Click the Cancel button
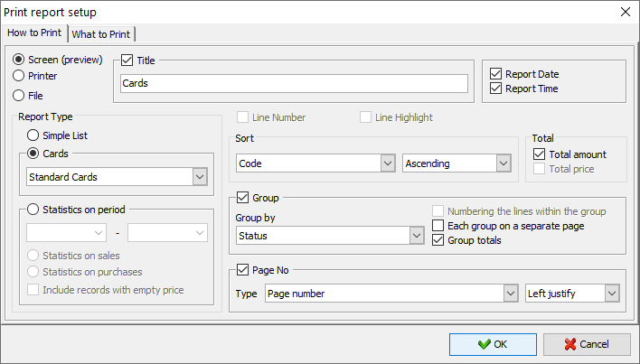This screenshot has height=364, width=640. [587, 344]
